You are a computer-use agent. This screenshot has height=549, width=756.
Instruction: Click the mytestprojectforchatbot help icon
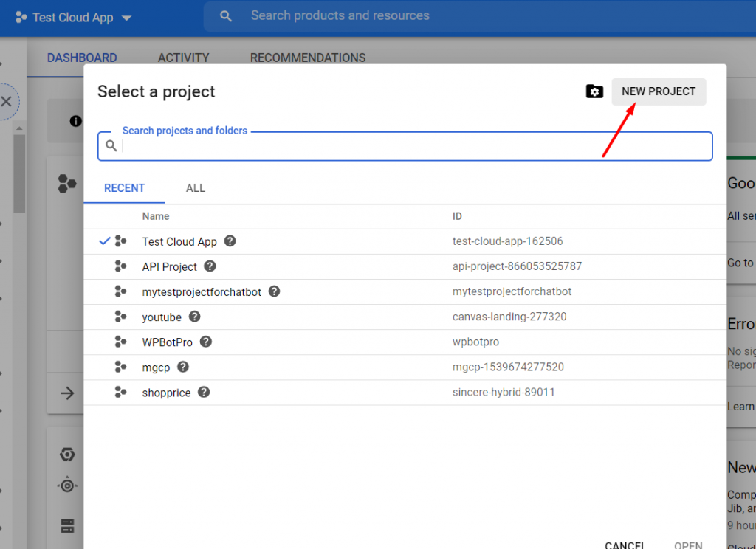[x=273, y=291]
